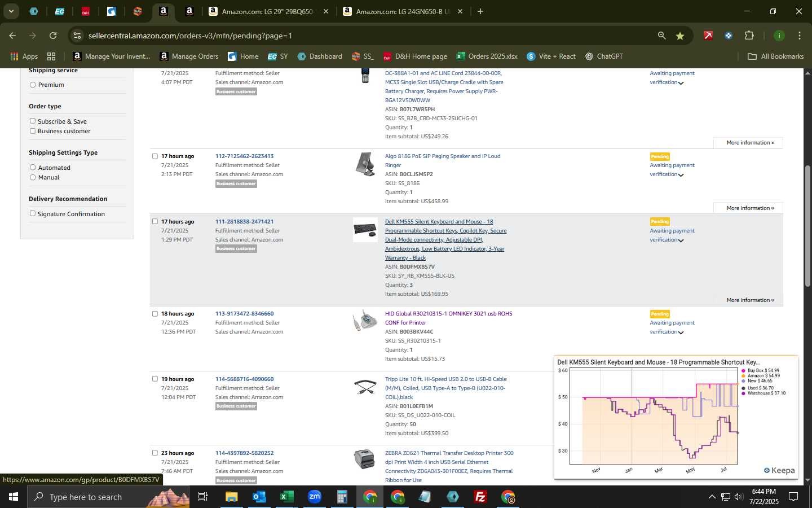Open site information icon in address bar
The image size is (812, 508).
pos(77,36)
